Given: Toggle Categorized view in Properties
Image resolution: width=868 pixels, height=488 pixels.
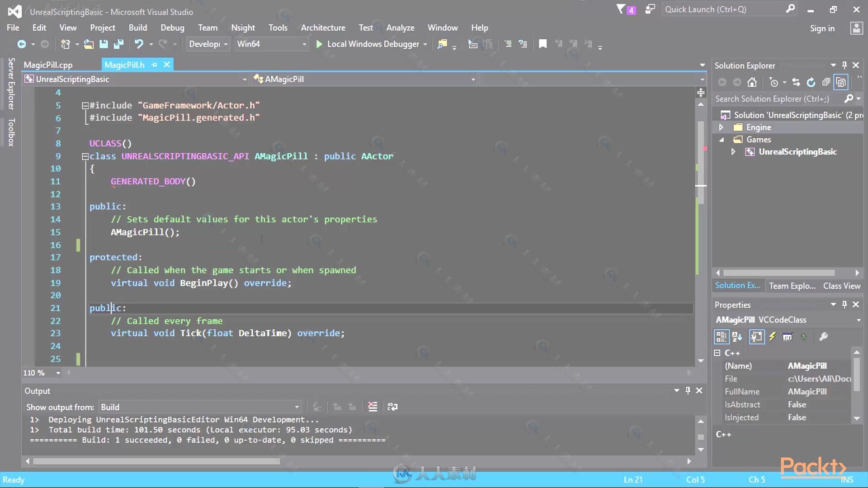Looking at the screenshot, I should coord(722,337).
